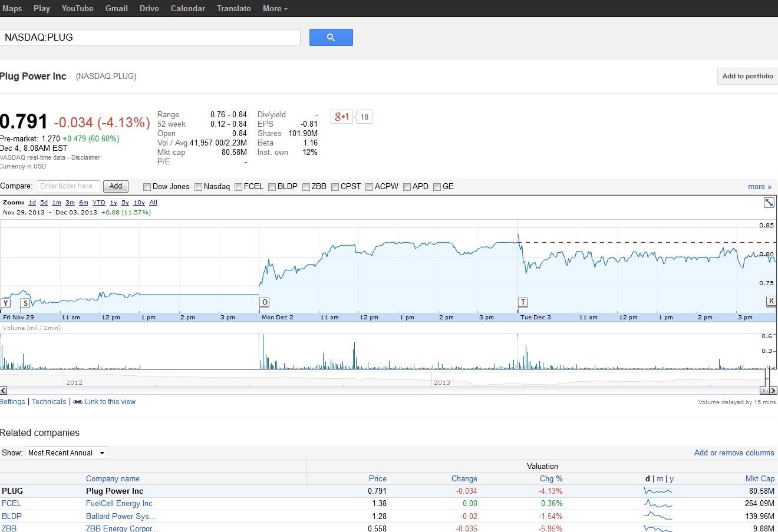Click the S news flag marker
This screenshot has height=532, width=778.
pyautogui.click(x=25, y=303)
